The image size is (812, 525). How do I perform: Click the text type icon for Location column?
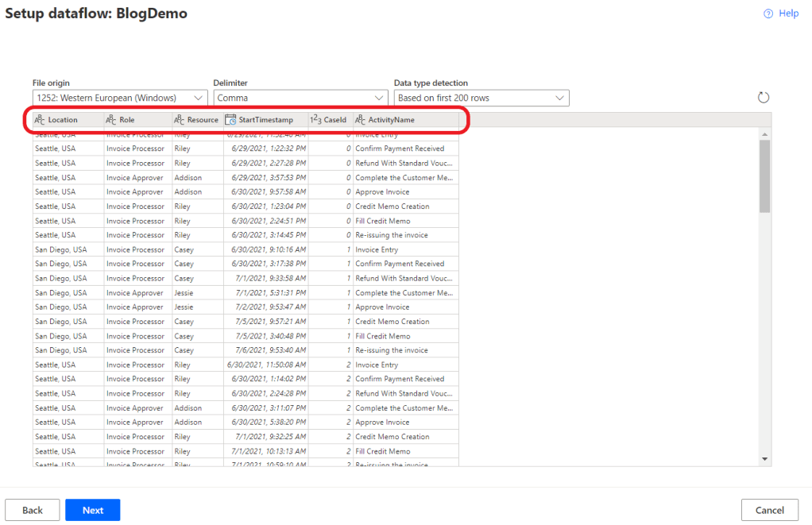[40, 120]
